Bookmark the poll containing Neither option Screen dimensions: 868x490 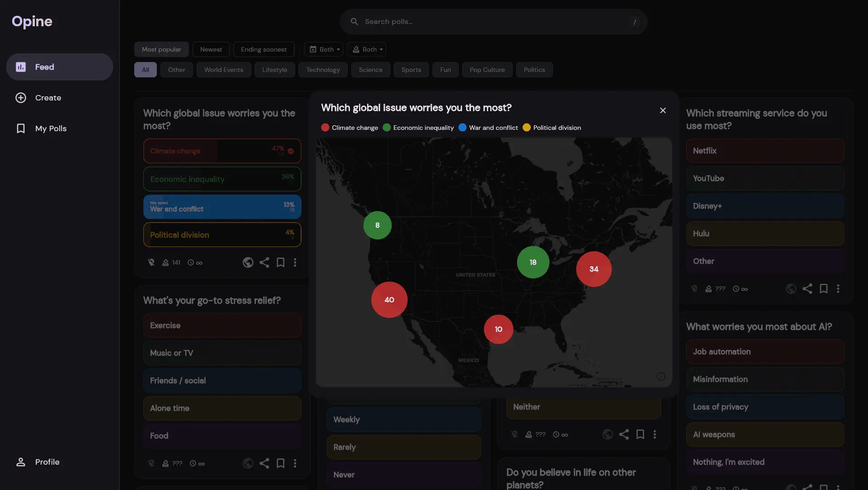click(640, 434)
